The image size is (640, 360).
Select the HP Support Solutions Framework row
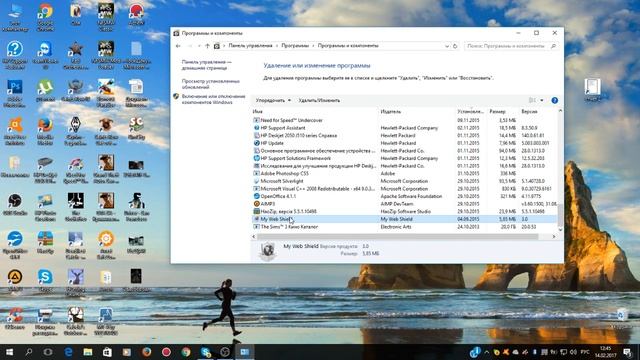pos(404,158)
